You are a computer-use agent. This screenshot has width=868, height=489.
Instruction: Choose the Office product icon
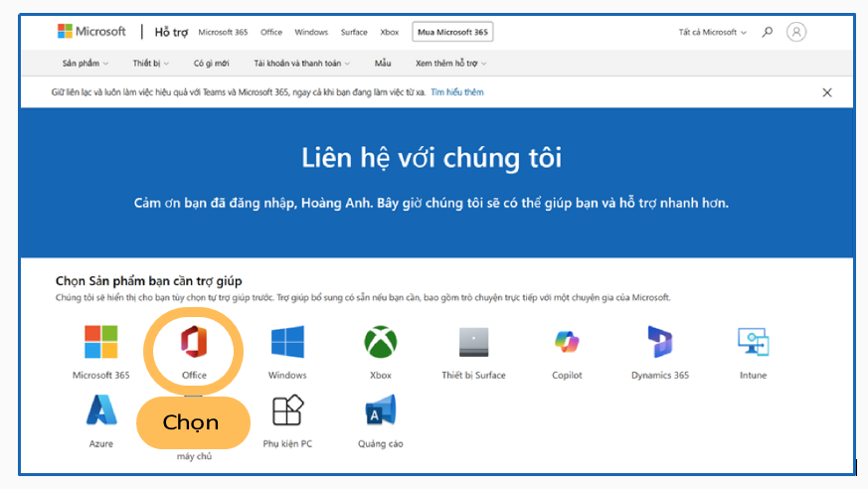pyautogui.click(x=194, y=342)
